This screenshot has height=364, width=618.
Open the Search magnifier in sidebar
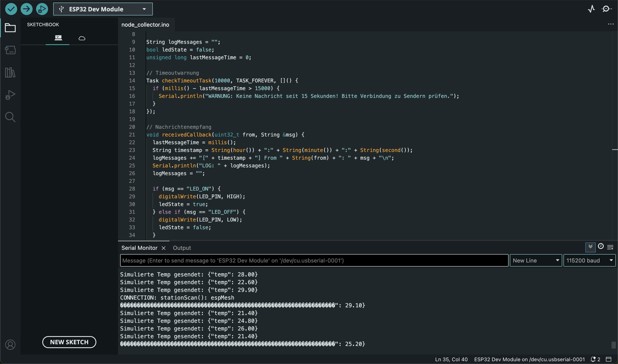click(10, 117)
